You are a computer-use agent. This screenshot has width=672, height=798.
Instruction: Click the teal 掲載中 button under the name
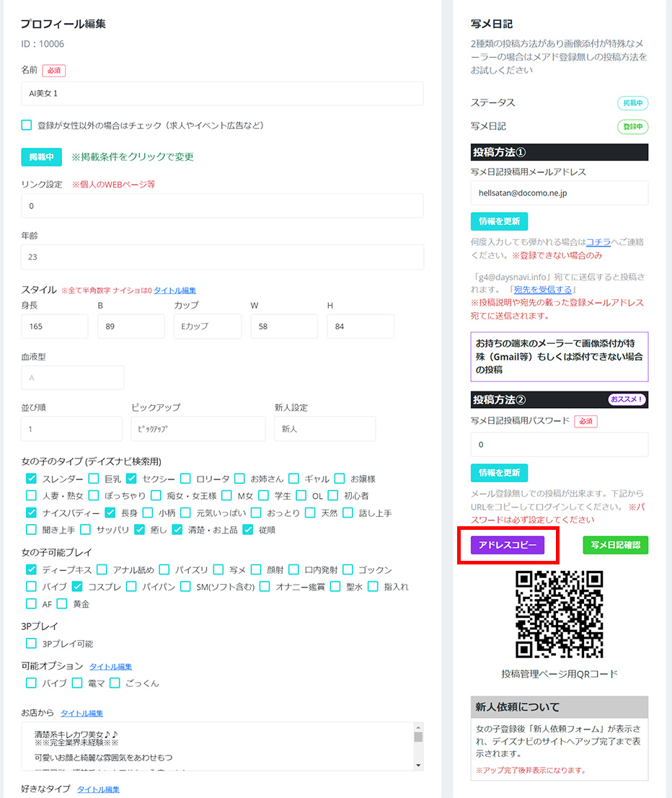click(41, 157)
